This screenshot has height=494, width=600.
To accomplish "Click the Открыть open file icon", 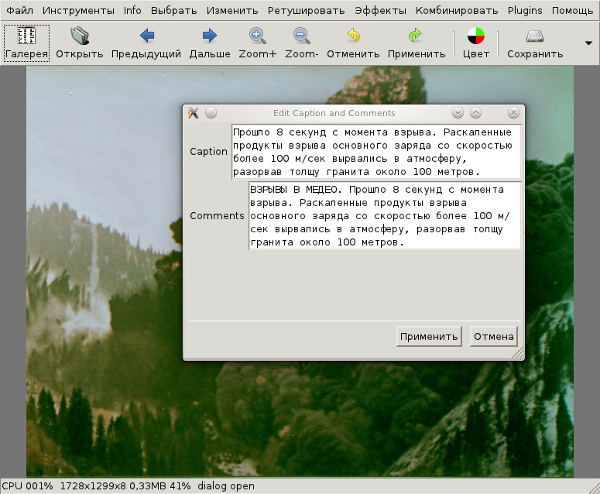I will (x=79, y=42).
